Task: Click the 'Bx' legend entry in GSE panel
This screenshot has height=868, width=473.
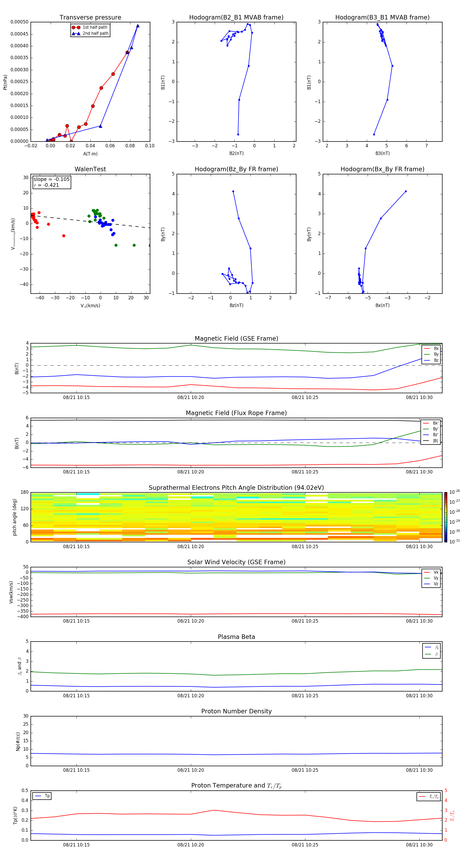Action: [x=431, y=349]
